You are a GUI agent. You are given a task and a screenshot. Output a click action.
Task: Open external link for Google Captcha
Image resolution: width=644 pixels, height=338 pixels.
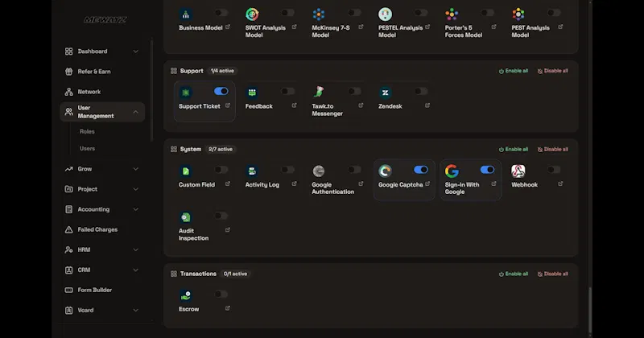point(427,184)
